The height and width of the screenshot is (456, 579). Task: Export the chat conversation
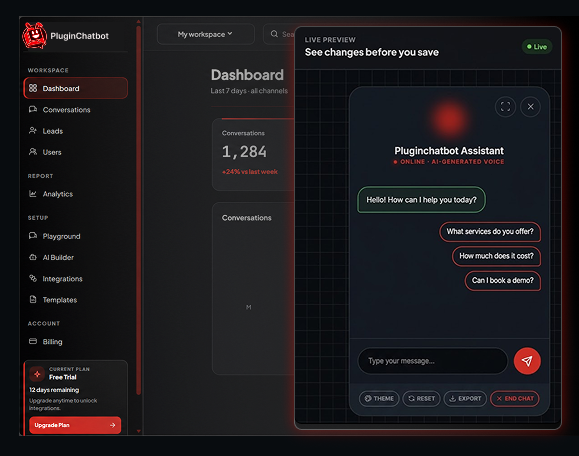[x=465, y=398]
